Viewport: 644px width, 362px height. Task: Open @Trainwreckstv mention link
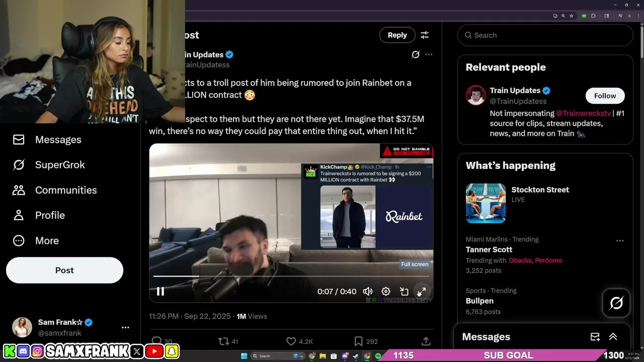click(583, 113)
